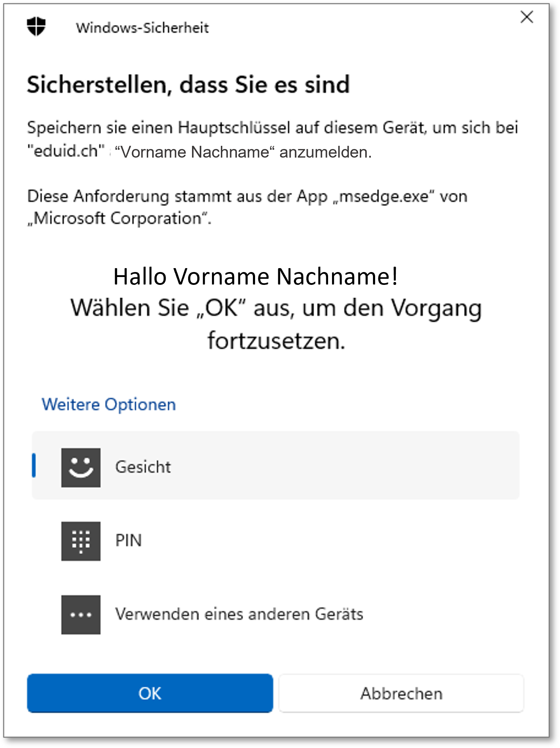Select the smiley face Gesicht icon
Viewport: 560px width, 748px height.
click(x=81, y=467)
